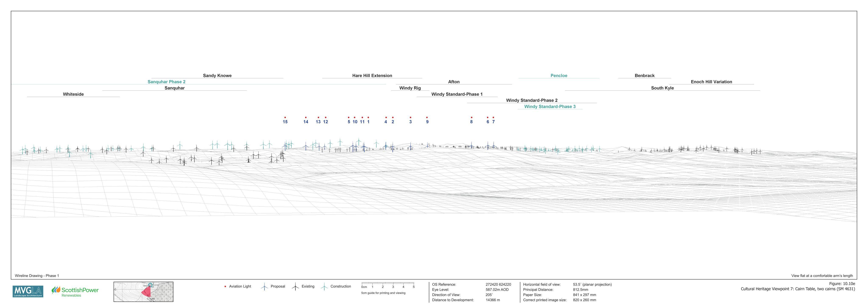The image size is (868, 307).
Task: Click the Distance to Development value 14366 m
Action: (x=493, y=300)
